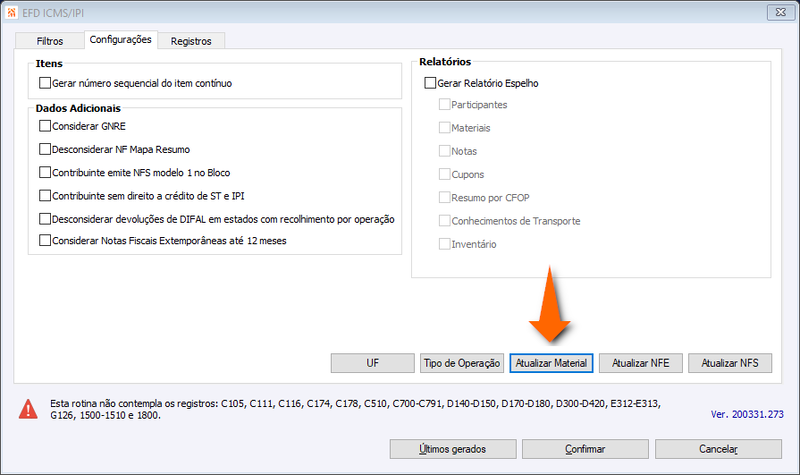Click the Relatórios group heading
This screenshot has height=475, width=800.
tap(445, 62)
